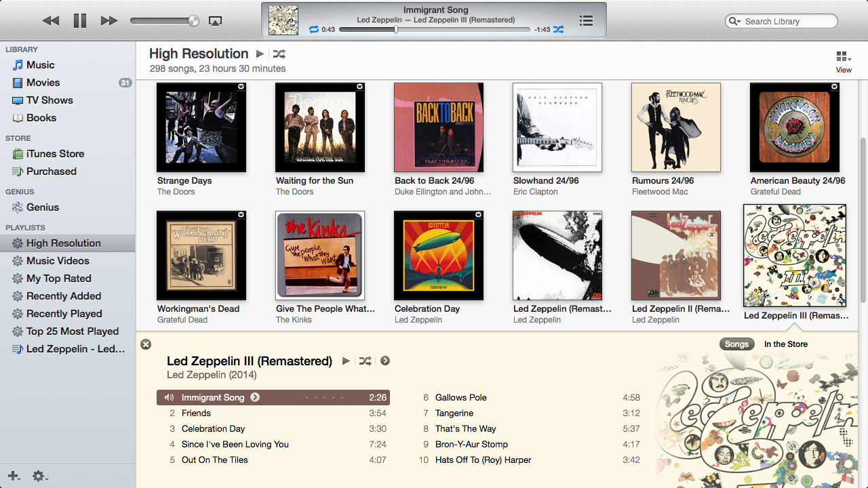
Task: Close the Led Zeppelin III album panel
Action: (146, 344)
